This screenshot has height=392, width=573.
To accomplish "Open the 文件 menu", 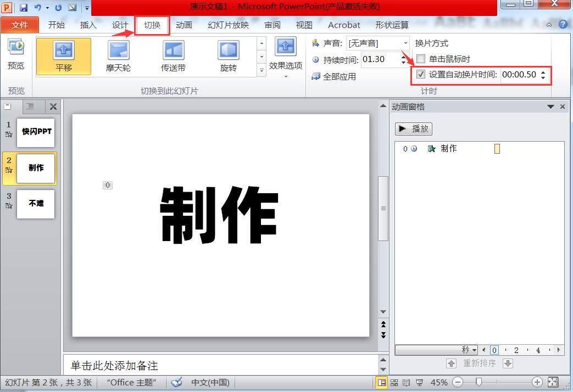I will [x=20, y=25].
